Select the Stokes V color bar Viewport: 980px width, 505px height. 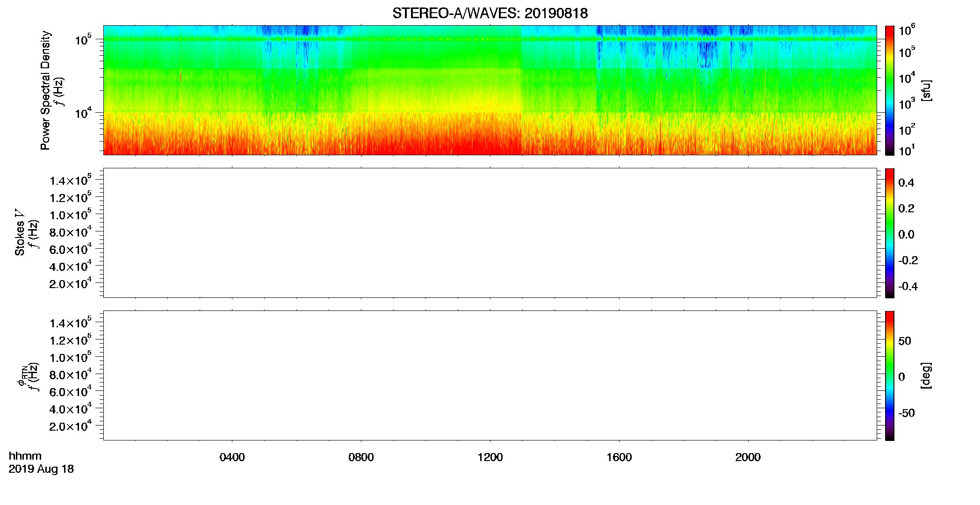click(890, 233)
